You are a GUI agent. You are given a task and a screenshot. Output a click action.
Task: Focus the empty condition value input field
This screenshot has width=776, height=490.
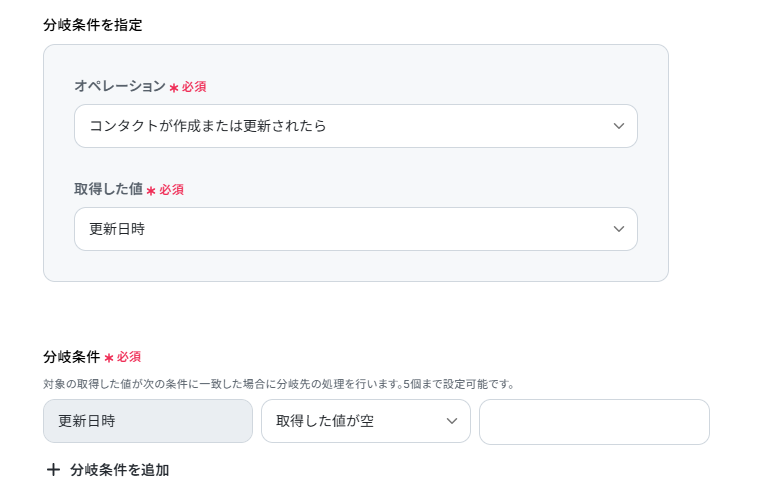pos(594,421)
